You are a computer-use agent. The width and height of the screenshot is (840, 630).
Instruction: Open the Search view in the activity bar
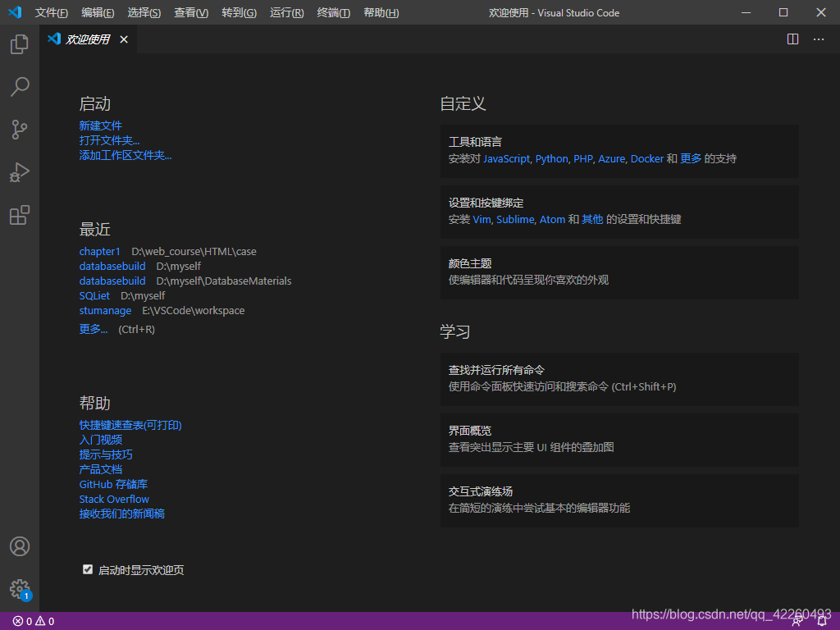pyautogui.click(x=20, y=86)
